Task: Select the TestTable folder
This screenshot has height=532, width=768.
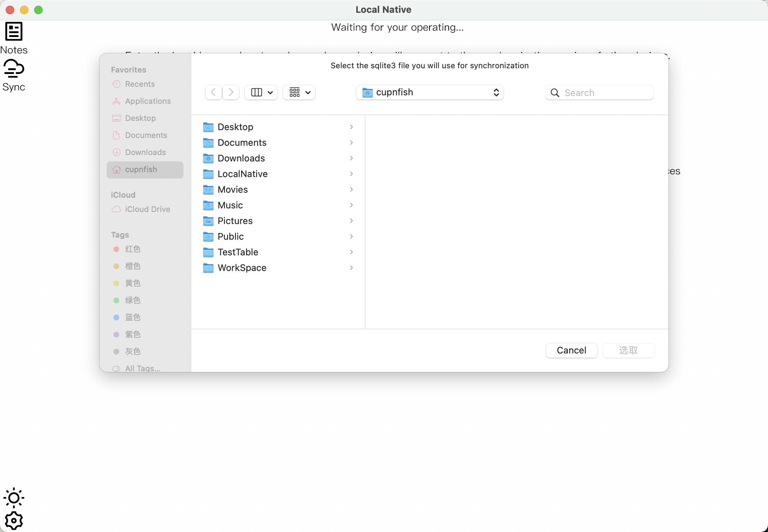Action: (x=238, y=252)
